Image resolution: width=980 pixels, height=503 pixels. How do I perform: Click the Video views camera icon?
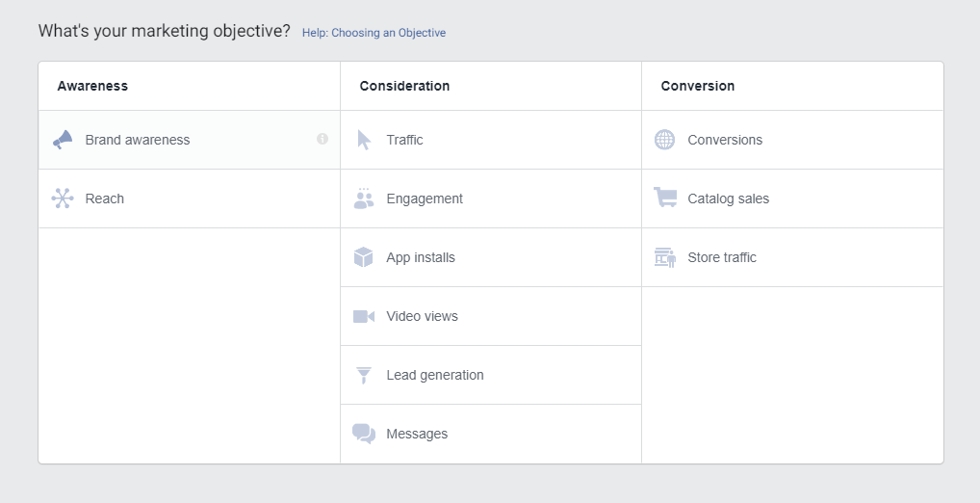click(364, 316)
